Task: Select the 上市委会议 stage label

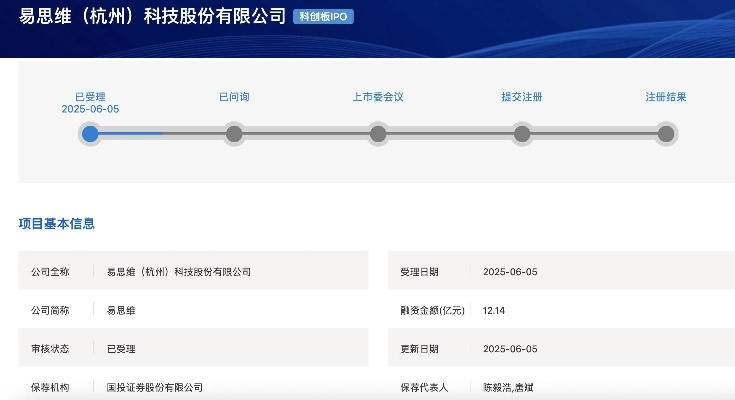Action: pos(378,97)
